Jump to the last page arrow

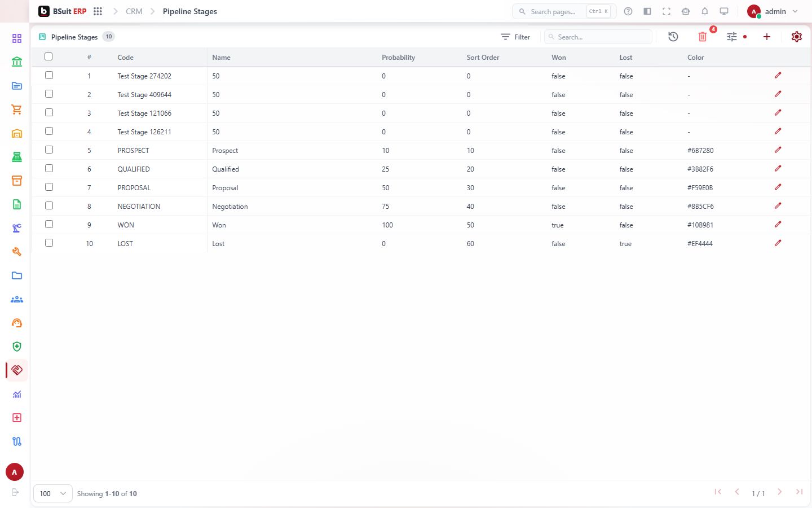coord(799,492)
